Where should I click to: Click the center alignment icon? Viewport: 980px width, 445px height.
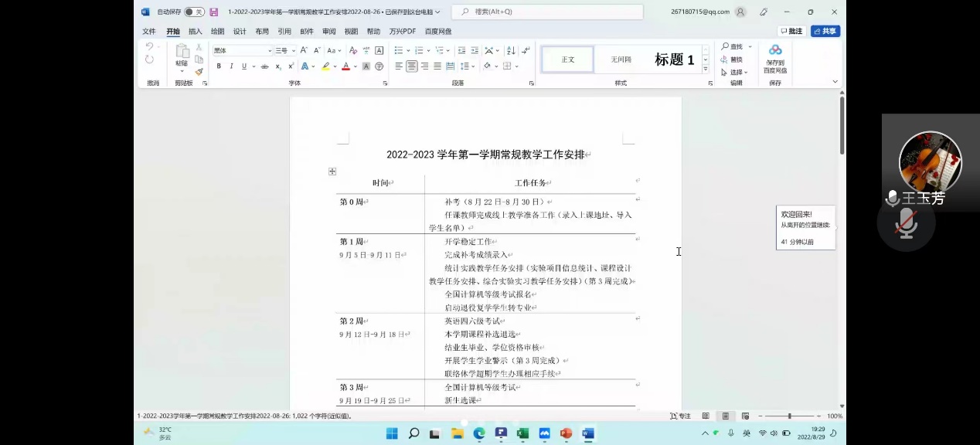click(412, 66)
